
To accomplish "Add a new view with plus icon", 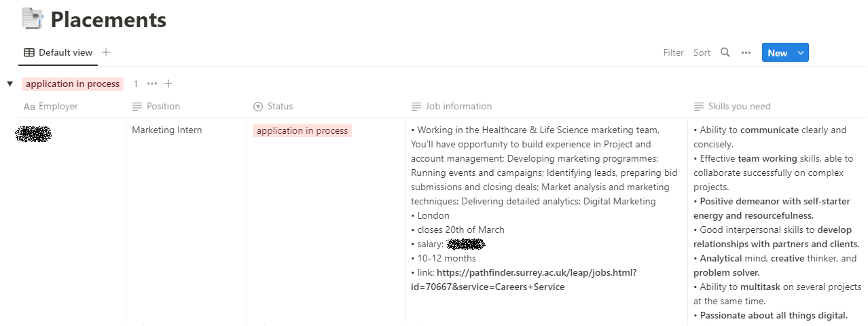I will (106, 52).
